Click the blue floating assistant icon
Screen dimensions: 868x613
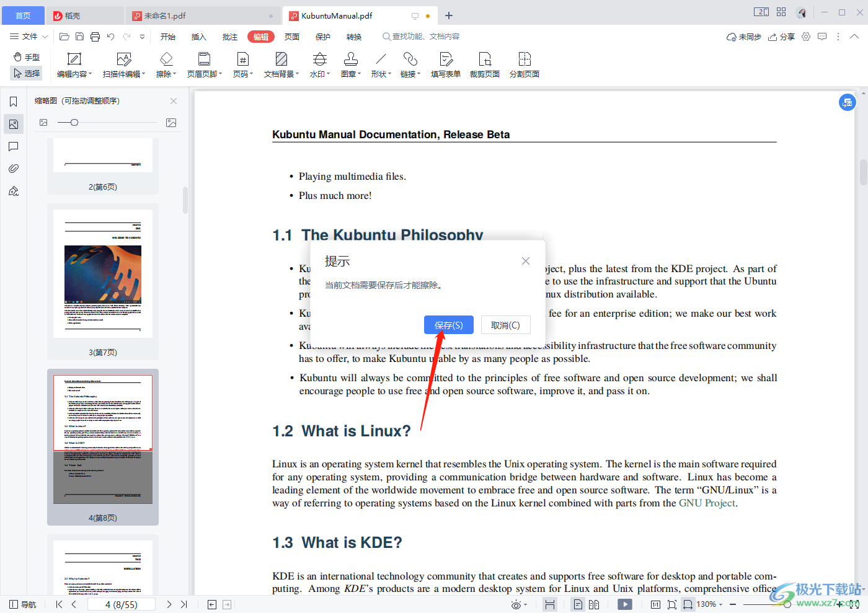coord(848,102)
